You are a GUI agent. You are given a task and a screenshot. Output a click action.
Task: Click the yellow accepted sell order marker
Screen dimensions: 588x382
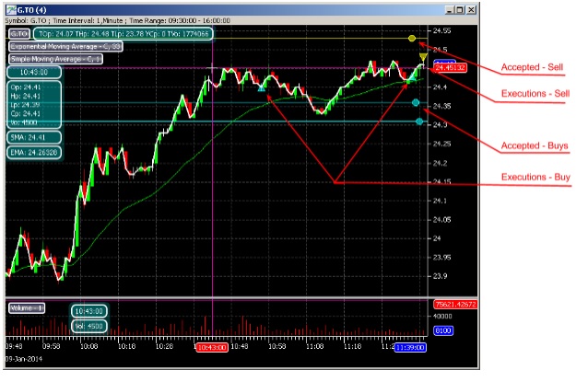tap(412, 39)
